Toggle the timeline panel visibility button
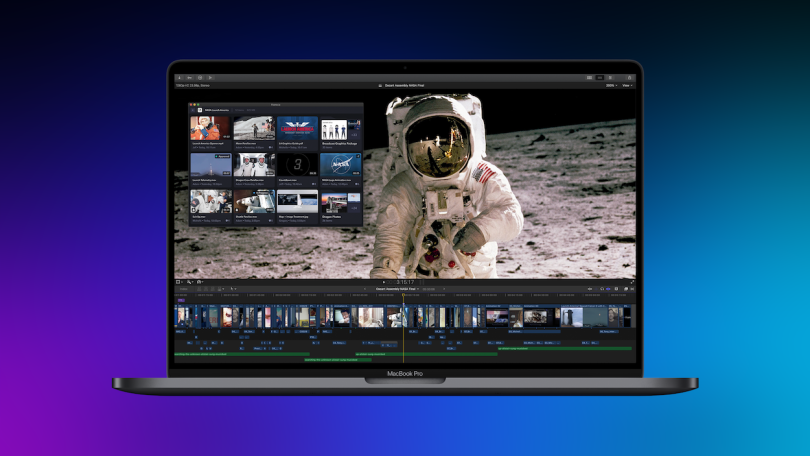810x456 pixels. [x=601, y=77]
